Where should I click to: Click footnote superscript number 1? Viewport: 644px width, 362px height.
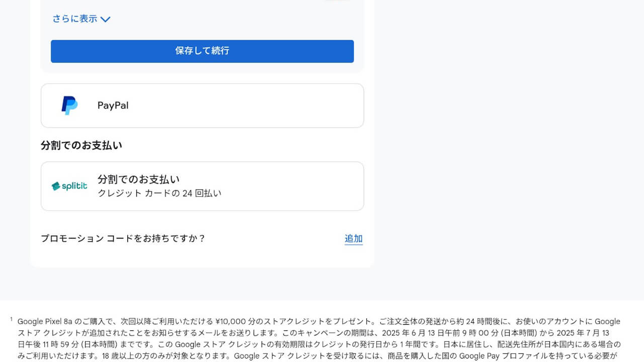coord(11,319)
